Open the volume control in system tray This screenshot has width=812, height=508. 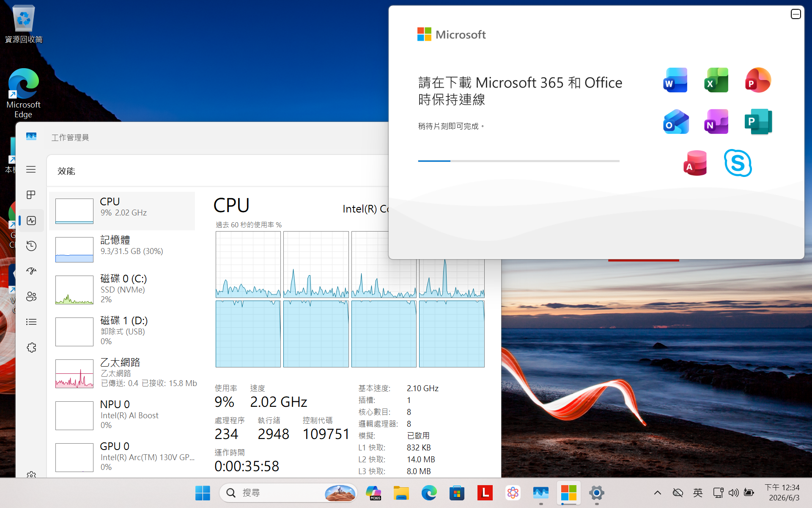pos(733,493)
